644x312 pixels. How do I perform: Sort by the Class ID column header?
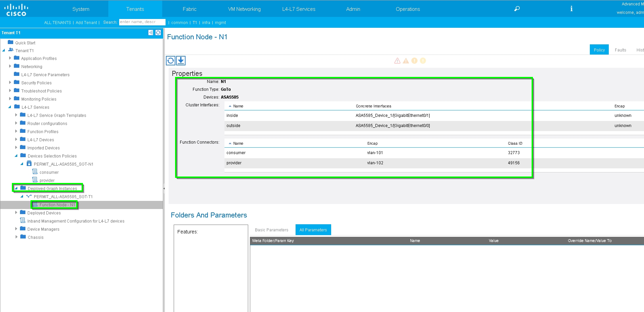tap(515, 143)
